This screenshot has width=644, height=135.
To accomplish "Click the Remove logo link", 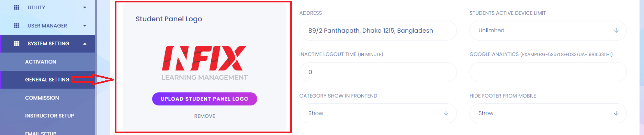I will click(x=205, y=116).
